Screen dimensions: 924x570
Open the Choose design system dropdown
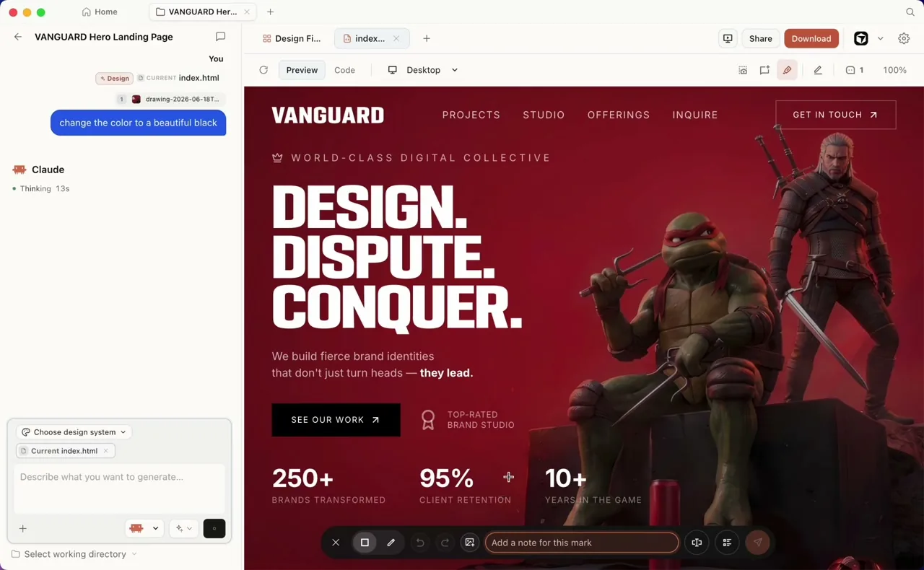[74, 432]
